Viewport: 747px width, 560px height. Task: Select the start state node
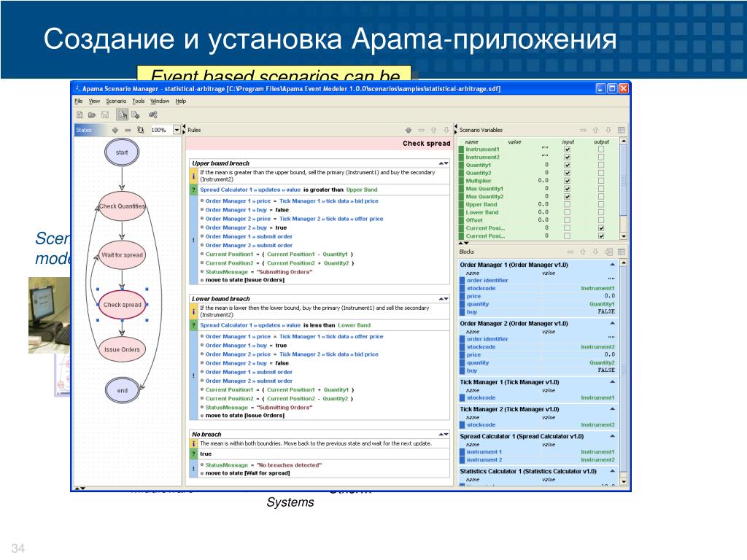(122, 152)
